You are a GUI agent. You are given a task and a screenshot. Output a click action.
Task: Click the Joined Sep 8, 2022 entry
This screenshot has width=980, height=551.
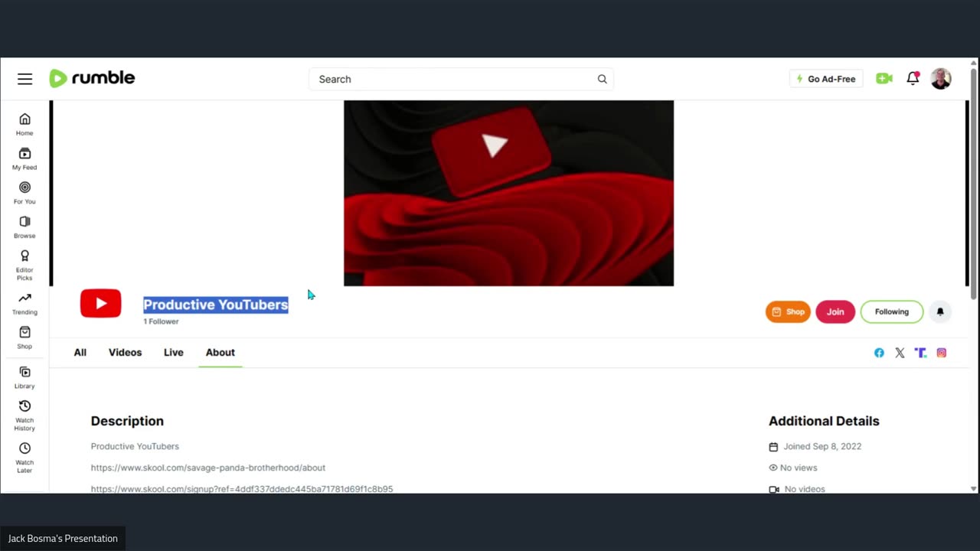point(815,446)
